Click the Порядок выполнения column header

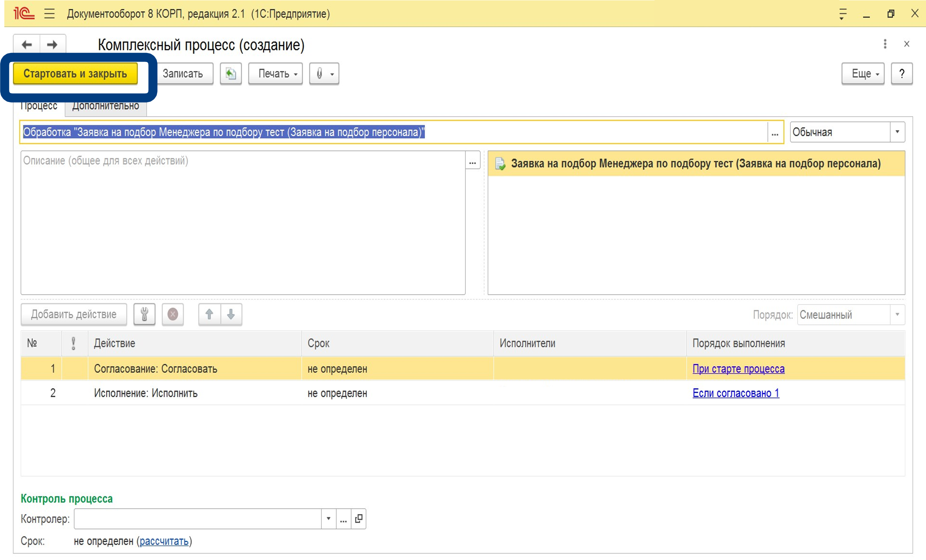point(796,343)
